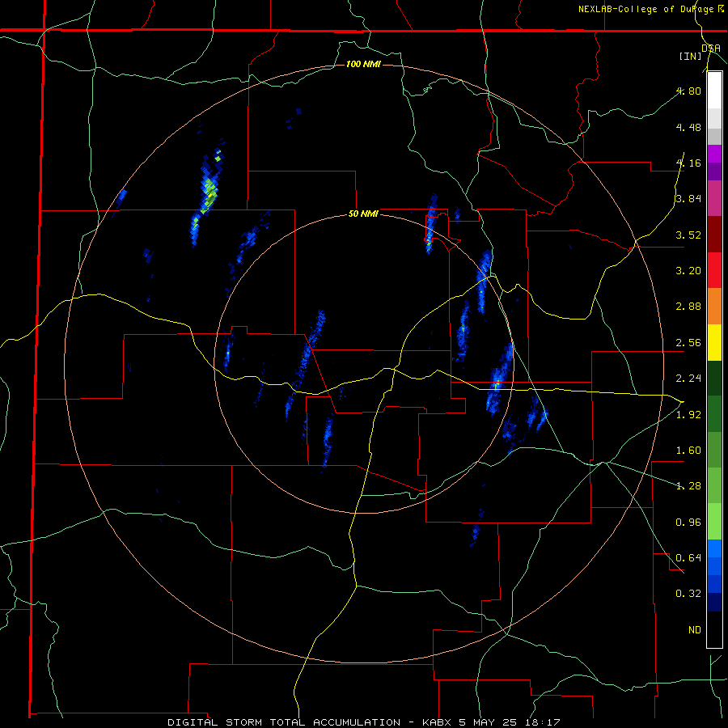Pick the pink swatch near 3.84
The height and width of the screenshot is (728, 728).
click(714, 198)
